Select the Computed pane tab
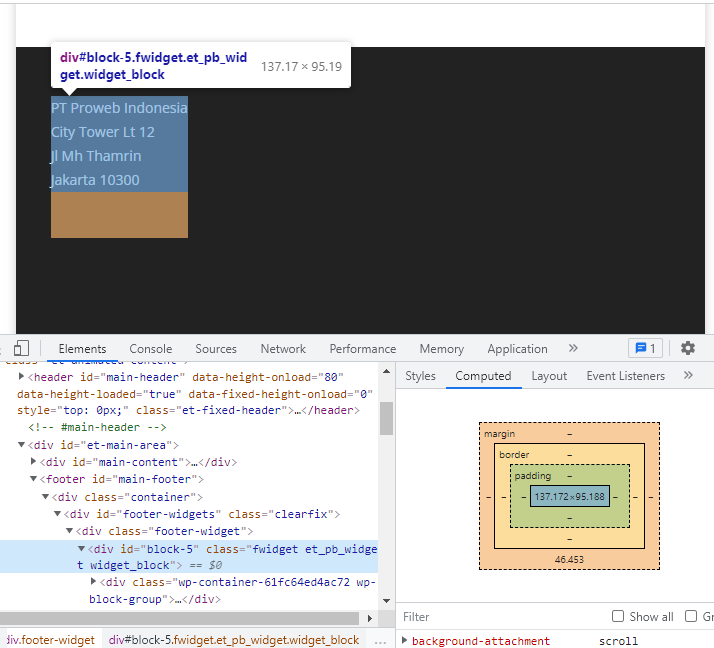This screenshot has height=648, width=714. [x=483, y=376]
